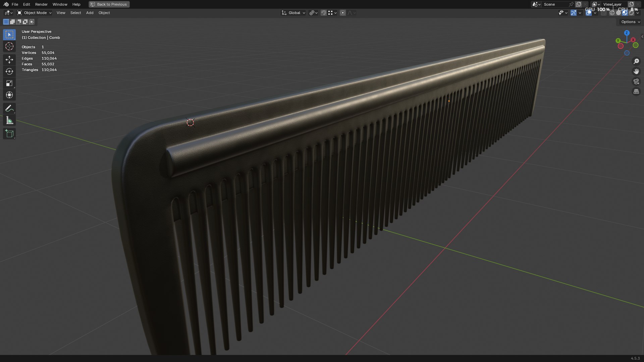Open the pivot point dropdown
Screen dimensions: 644x362
[x=313, y=13]
